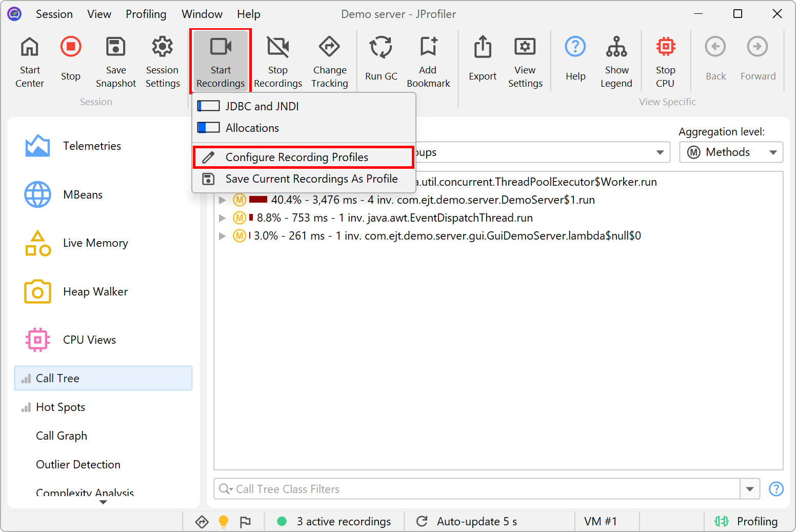Click the Start Recordings camera button

pos(221,61)
